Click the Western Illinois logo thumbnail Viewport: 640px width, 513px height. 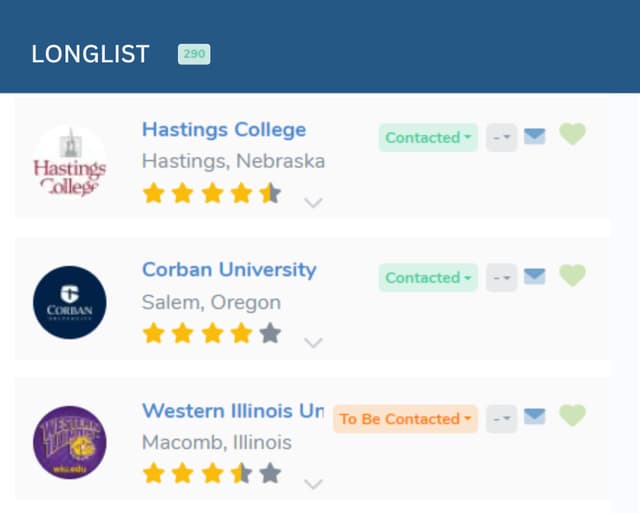click(x=70, y=442)
